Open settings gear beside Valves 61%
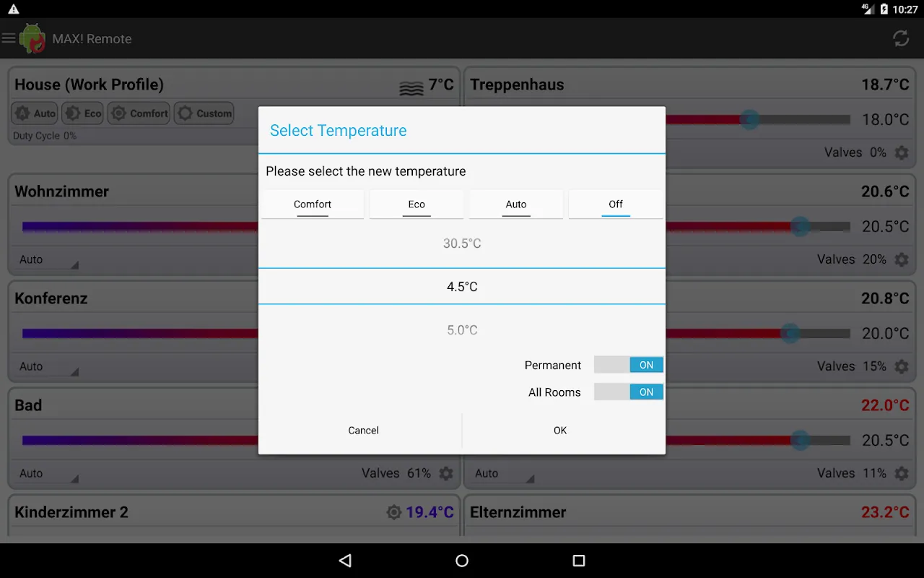Viewport: 924px width, 578px height. tap(446, 473)
